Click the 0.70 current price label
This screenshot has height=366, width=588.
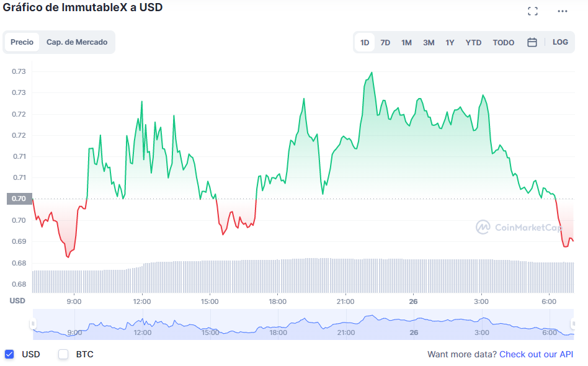pyautogui.click(x=19, y=199)
